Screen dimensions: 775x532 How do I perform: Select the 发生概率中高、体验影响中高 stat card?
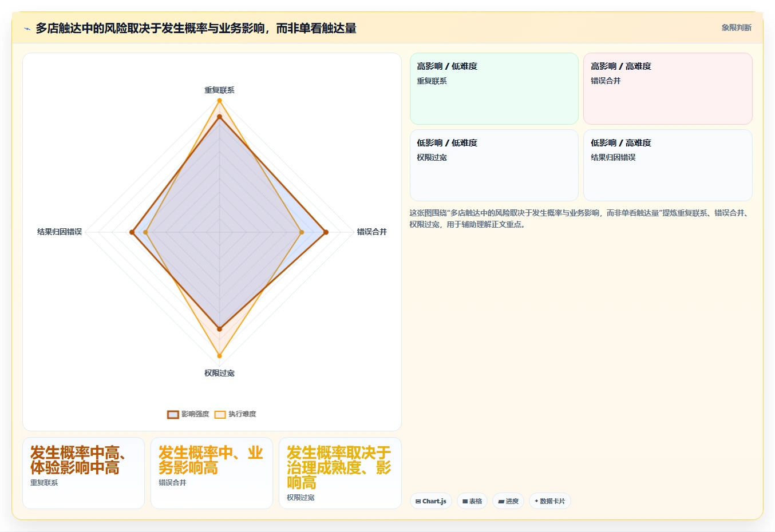(84, 473)
